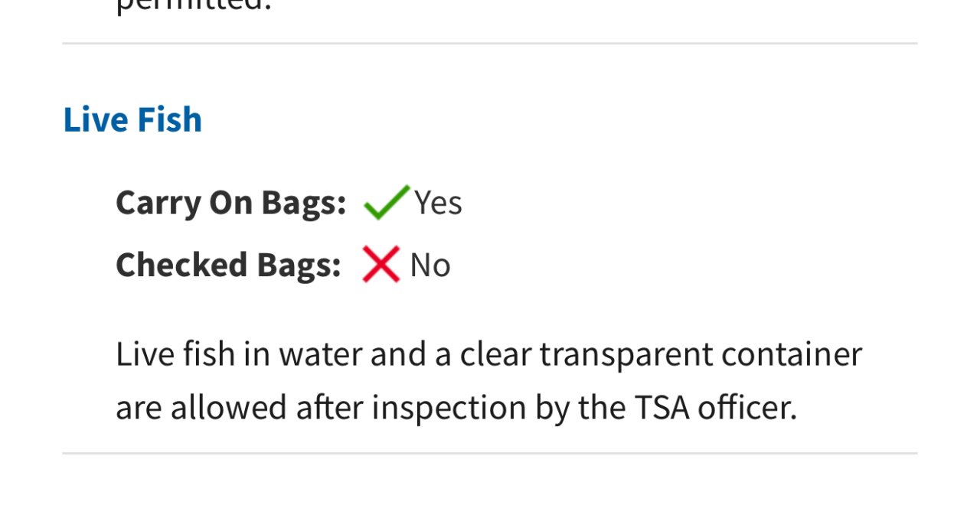The image size is (980, 508).
Task: Click the words 'TSA officer' in the description
Action: point(715,408)
